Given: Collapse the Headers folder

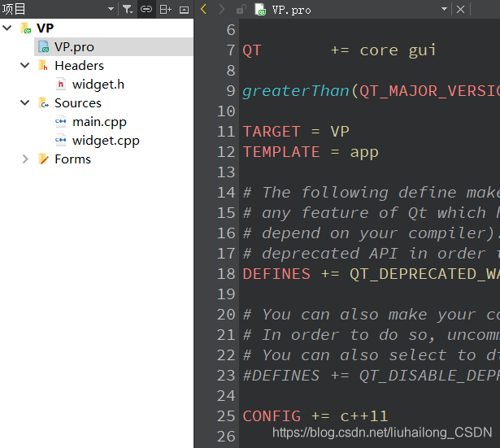Looking at the screenshot, I should coord(25,65).
